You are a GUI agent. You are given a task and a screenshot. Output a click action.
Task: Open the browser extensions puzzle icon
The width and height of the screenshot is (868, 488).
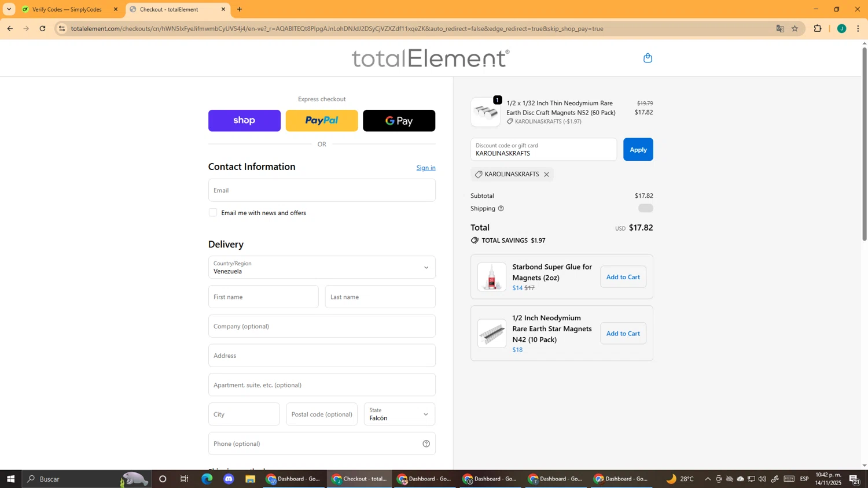(818, 28)
